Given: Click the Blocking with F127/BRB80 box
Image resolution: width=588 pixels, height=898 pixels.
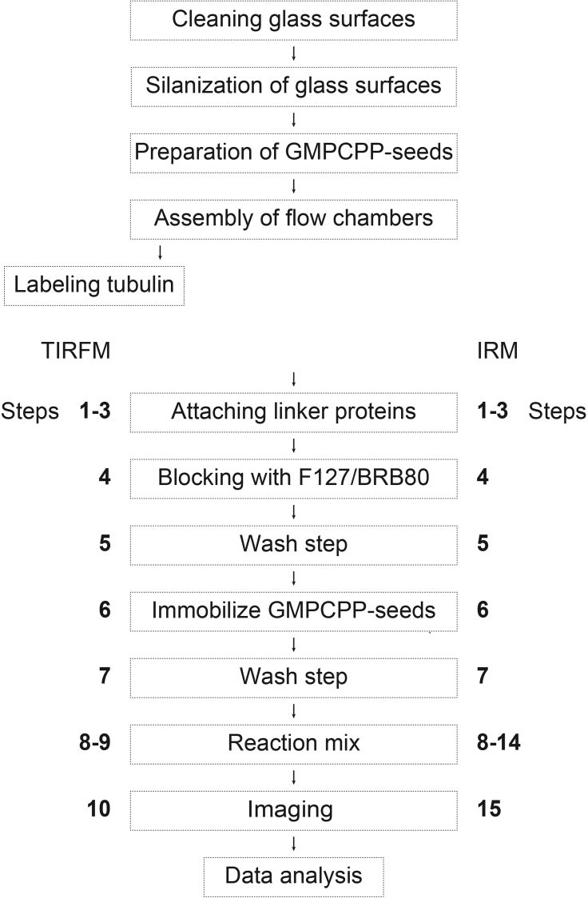Looking at the screenshot, I should click(x=294, y=478).
